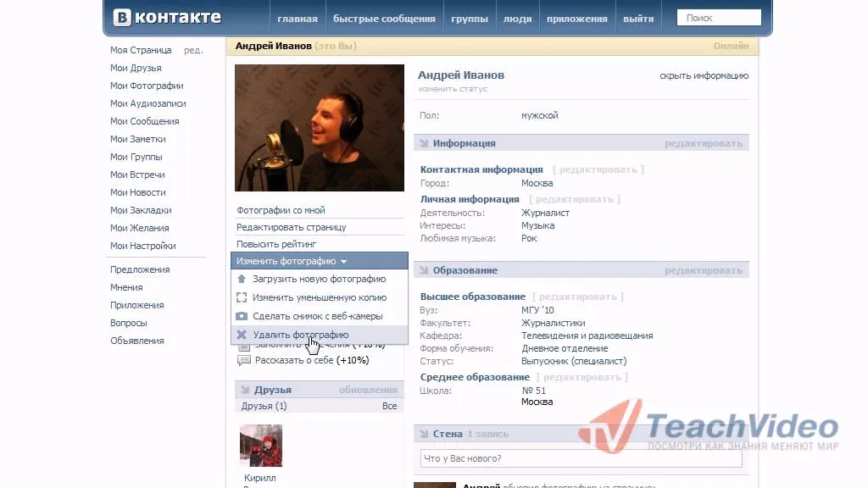868x488 pixels.
Task: Collapse the Информация section arrow
Action: pyautogui.click(x=424, y=143)
